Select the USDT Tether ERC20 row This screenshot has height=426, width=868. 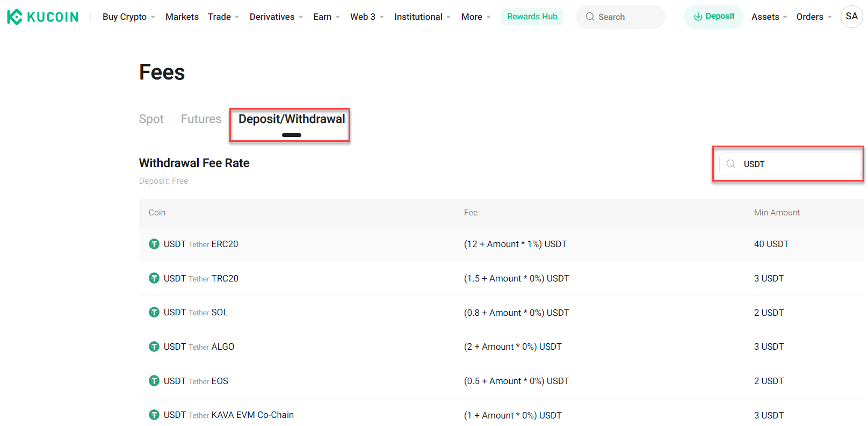[502, 244]
